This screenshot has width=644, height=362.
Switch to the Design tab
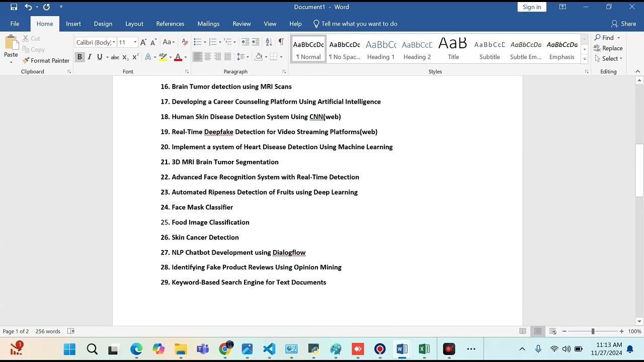tap(103, 24)
